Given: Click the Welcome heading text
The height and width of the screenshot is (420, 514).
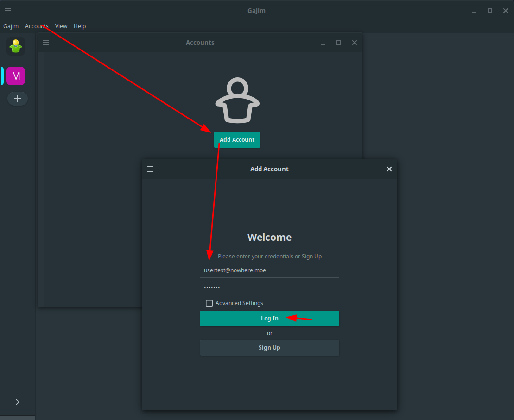Looking at the screenshot, I should 269,237.
